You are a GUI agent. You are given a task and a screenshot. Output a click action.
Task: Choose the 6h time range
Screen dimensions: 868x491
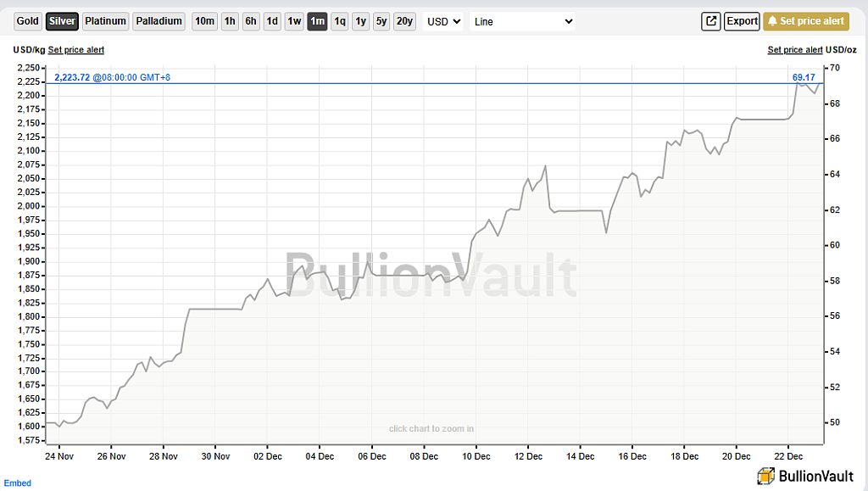coord(251,21)
